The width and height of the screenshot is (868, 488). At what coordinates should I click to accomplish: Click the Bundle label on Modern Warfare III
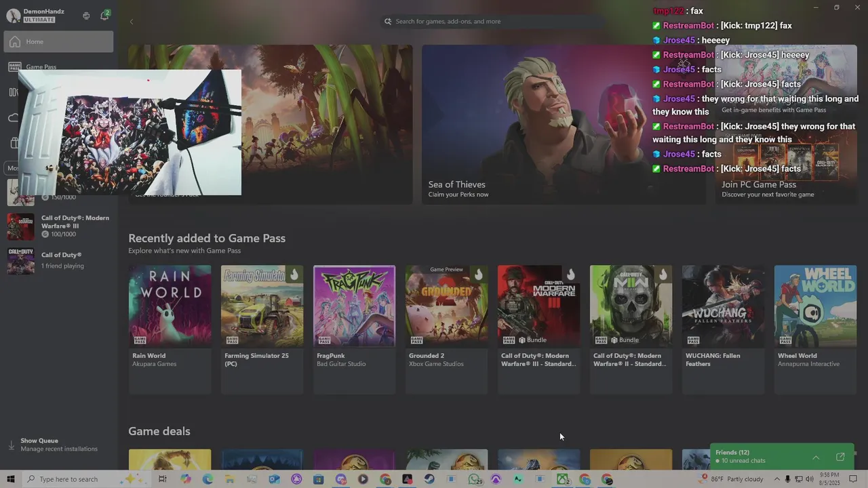[x=532, y=340]
